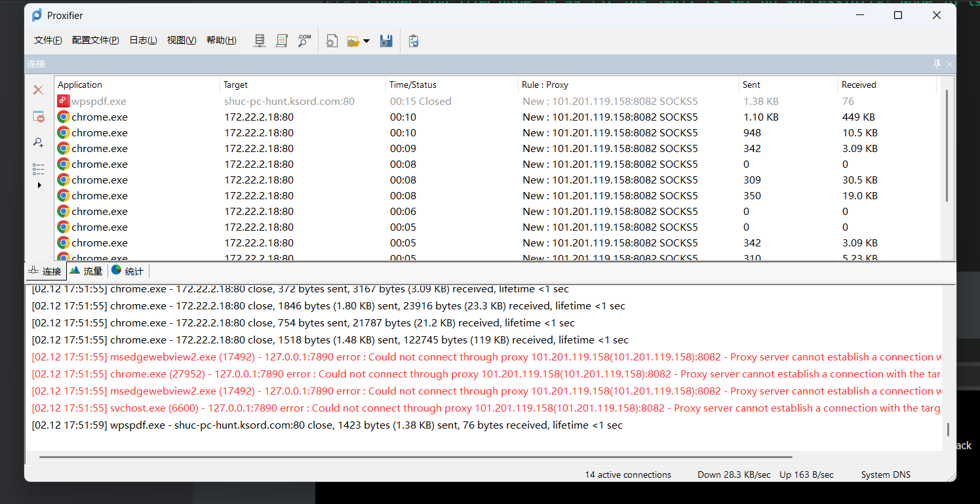Sort by the Time/Status column header

452,85
